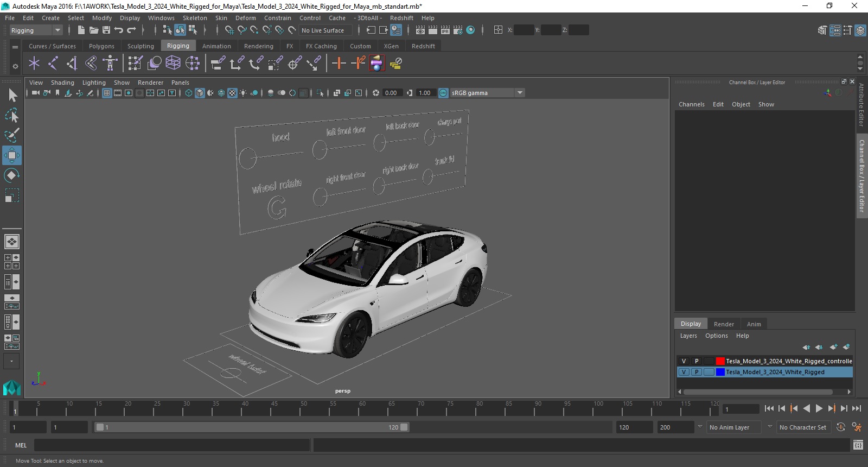The height and width of the screenshot is (467, 868).
Task: Click the current frame field beside playback controls
Action: coord(741,409)
